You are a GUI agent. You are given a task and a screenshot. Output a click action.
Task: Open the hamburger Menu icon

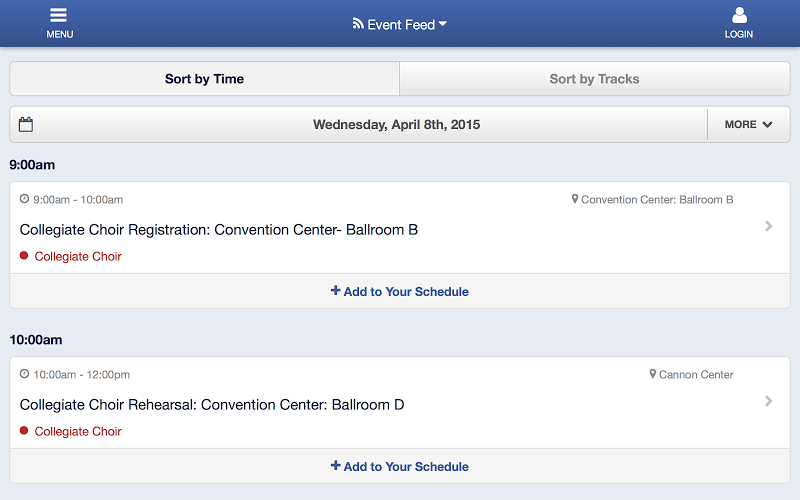tap(59, 16)
